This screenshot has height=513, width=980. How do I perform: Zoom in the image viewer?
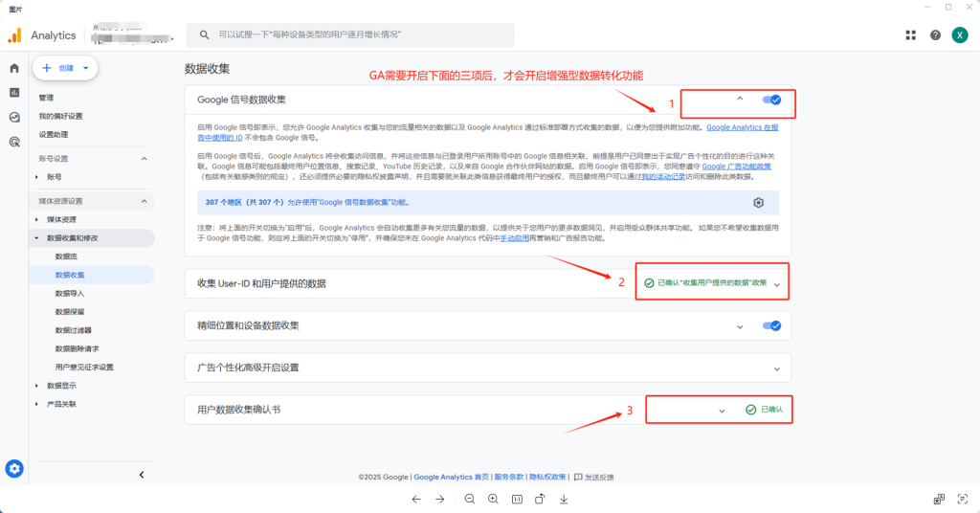[x=493, y=500]
